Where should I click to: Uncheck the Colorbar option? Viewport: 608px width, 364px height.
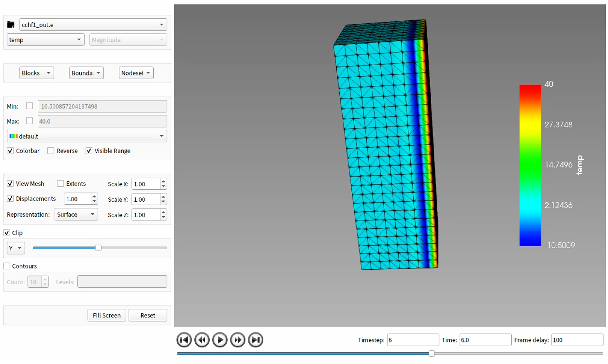(x=10, y=151)
